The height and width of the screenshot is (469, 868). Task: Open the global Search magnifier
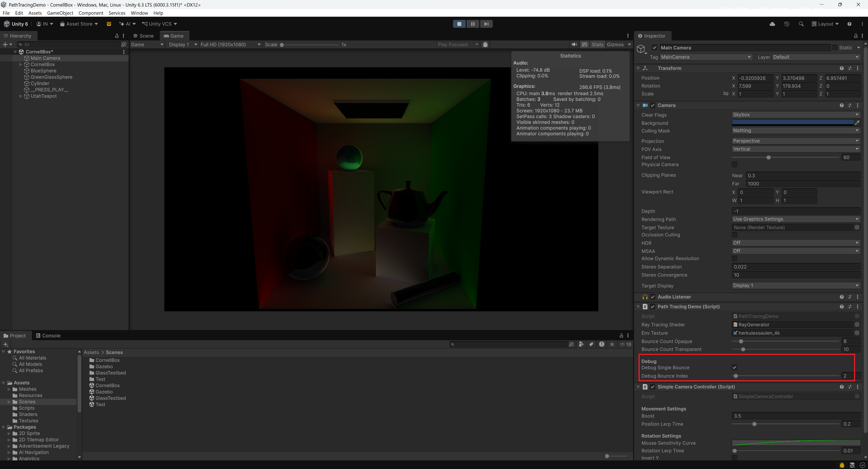(801, 24)
